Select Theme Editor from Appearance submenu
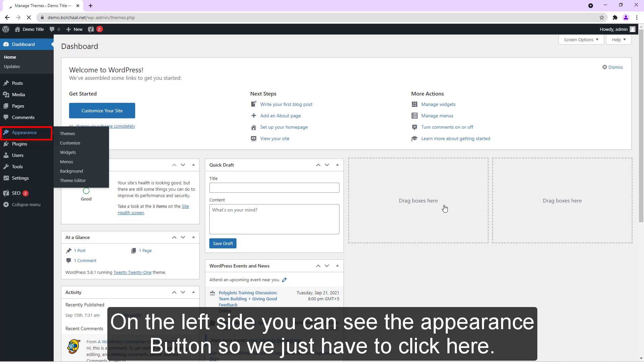Screen dimensions: 644x362 [x=73, y=180]
